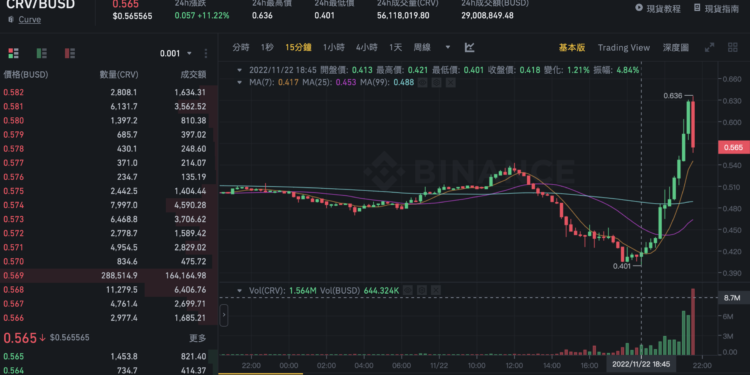
Task: Click the 現貨教程 play icon
Action: (x=639, y=8)
